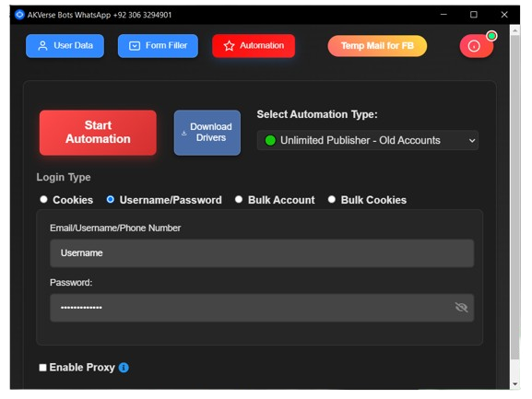532x399 pixels.
Task: Choose the Bulk Account login option
Action: coord(239,199)
